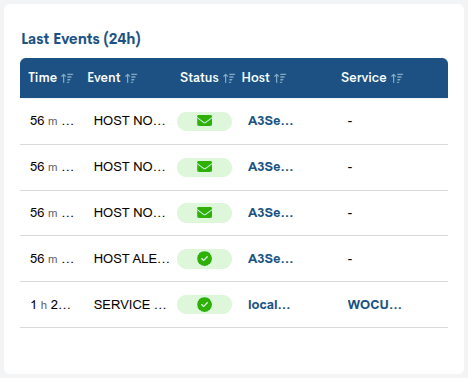The width and height of the screenshot is (468, 378).
Task: Open the A3Se... host in the HOST ALE row
Action: [271, 258]
